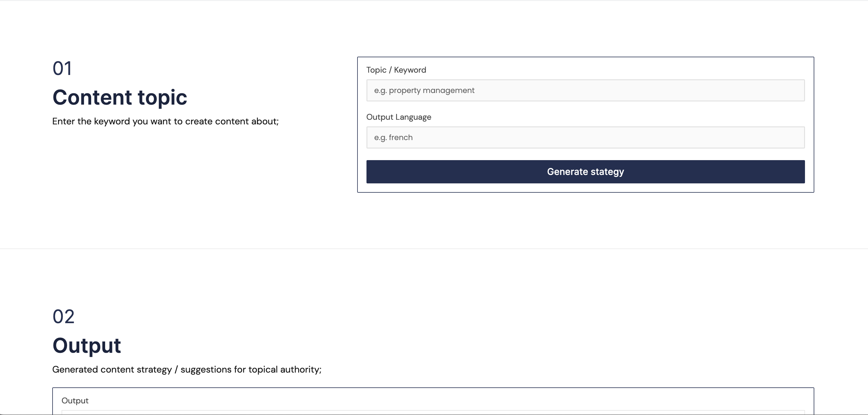The image size is (868, 415).
Task: Click the generated content strategy description text
Action: point(187,369)
